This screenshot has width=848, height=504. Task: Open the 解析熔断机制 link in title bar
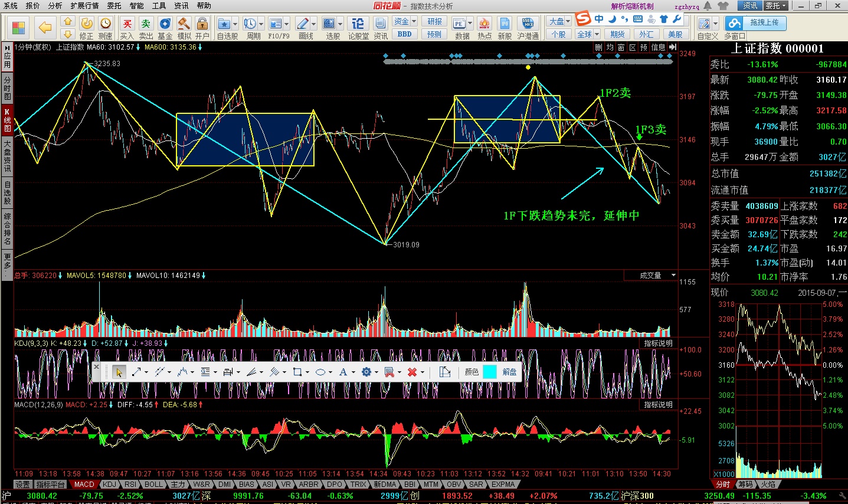[x=632, y=6]
